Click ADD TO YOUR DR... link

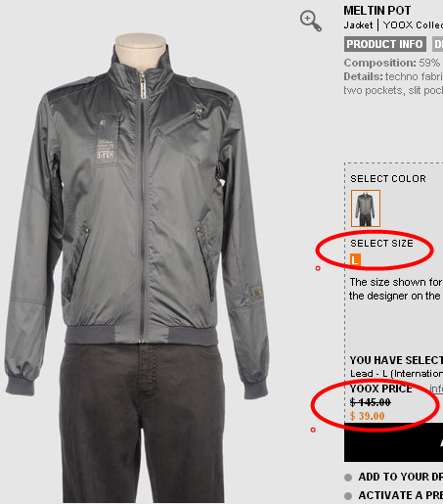401,477
